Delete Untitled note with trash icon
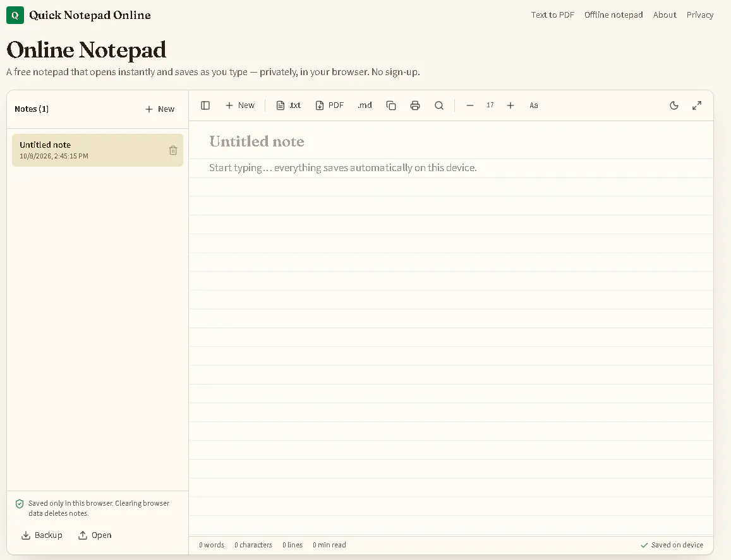The height and width of the screenshot is (560, 731). coord(173,150)
